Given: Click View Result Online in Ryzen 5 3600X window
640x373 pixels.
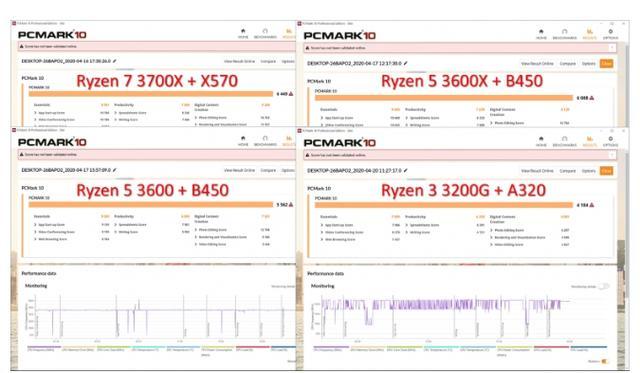Looking at the screenshot, I should coord(537,63).
